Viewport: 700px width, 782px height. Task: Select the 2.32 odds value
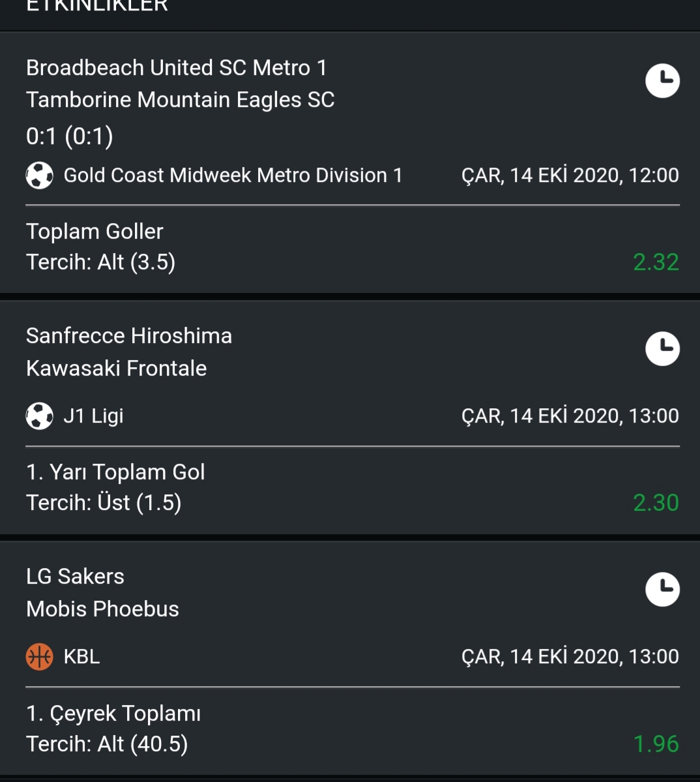click(656, 262)
